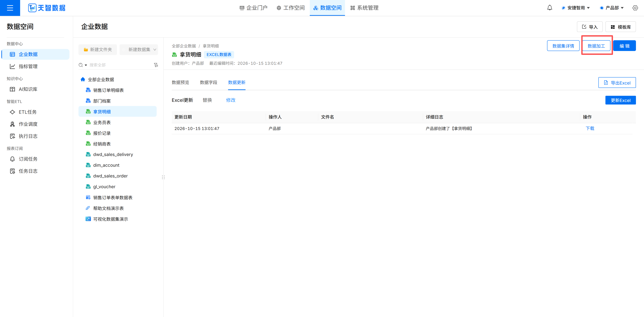Select the 修改 update mode
This screenshot has width=644, height=317.
click(x=231, y=100)
